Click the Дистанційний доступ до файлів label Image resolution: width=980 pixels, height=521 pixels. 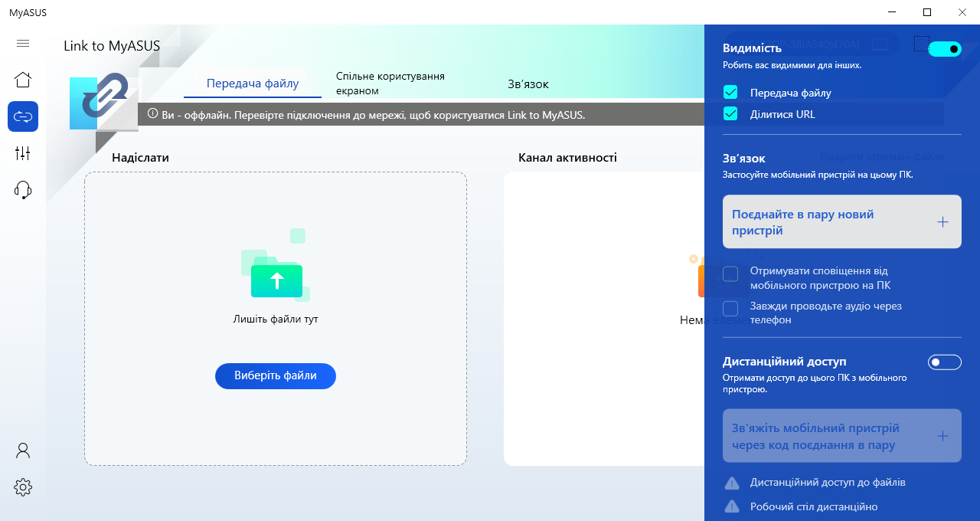(828, 483)
